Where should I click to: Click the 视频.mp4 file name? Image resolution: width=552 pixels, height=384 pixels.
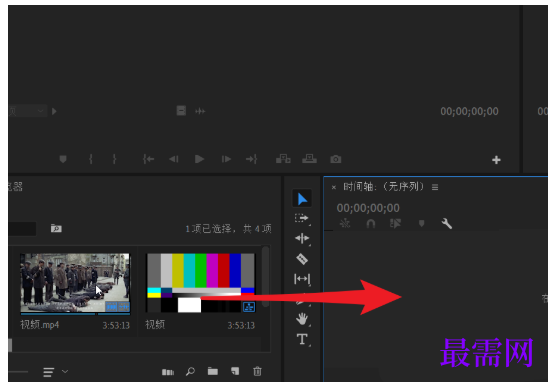click(x=39, y=325)
